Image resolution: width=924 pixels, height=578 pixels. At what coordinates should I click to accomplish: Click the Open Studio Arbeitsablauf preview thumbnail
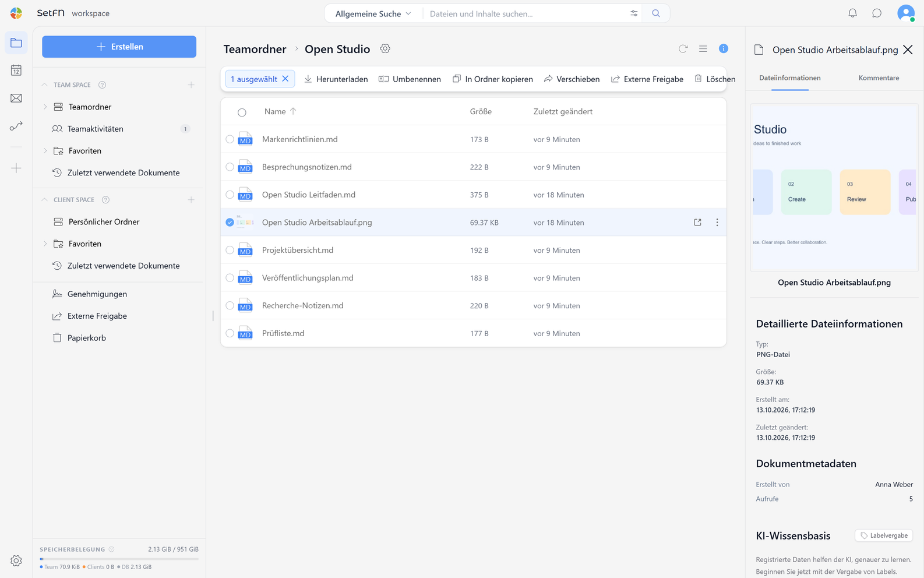click(834, 188)
